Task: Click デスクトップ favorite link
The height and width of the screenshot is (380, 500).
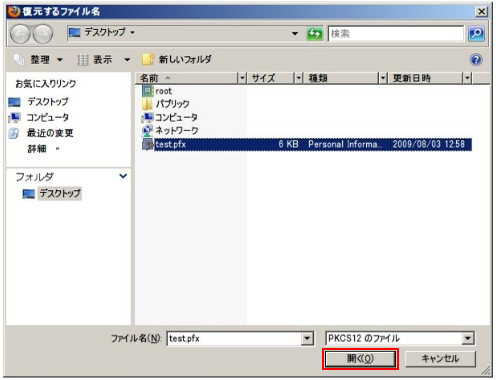Action: 48,102
